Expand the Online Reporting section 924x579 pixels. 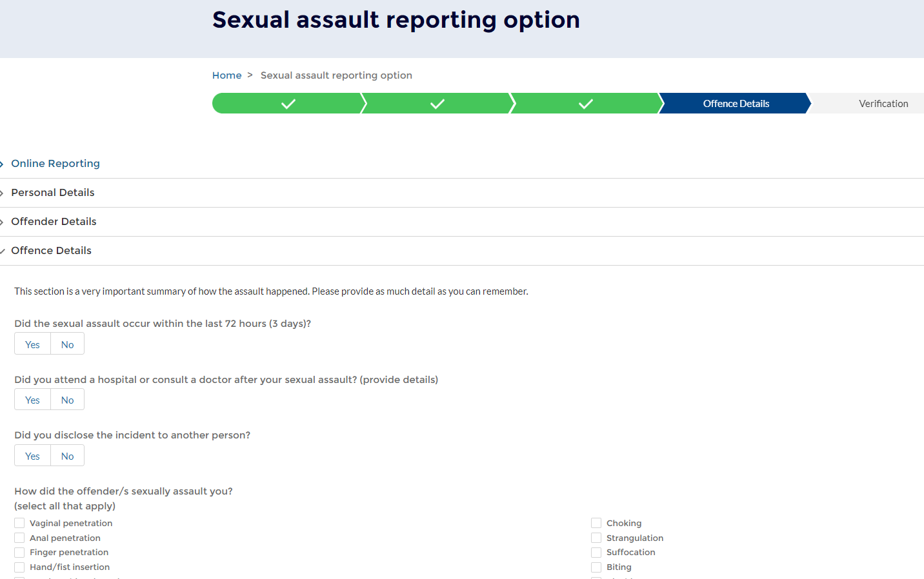click(55, 163)
